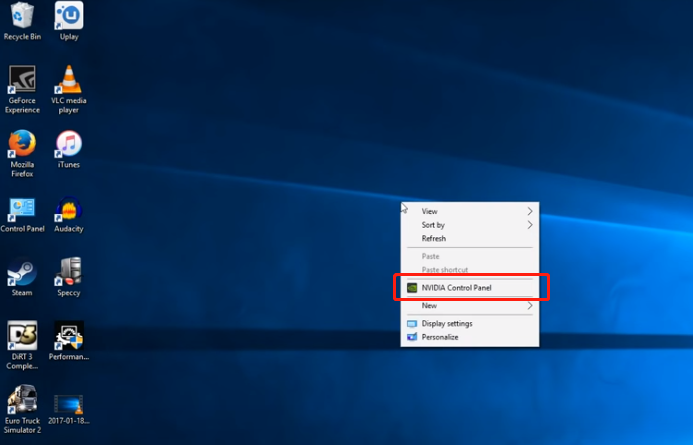Select the GeForce Experience shortcut
The image size is (693, 445).
[22, 89]
